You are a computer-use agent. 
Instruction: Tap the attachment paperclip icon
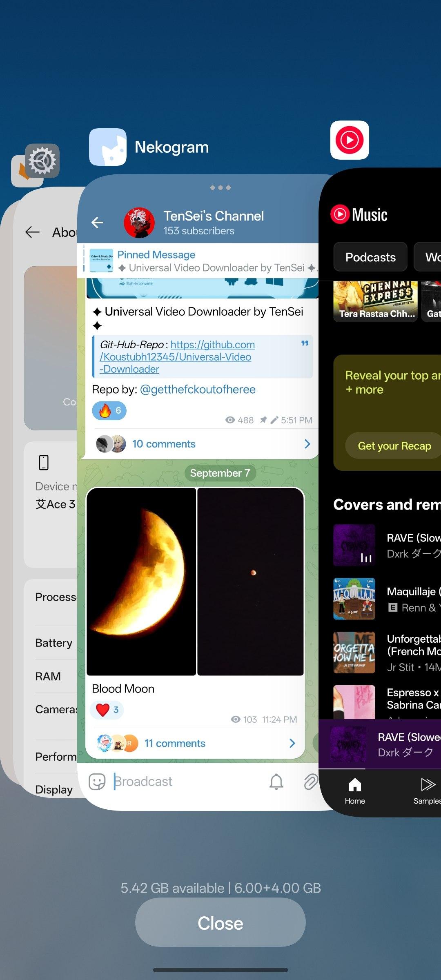[311, 782]
